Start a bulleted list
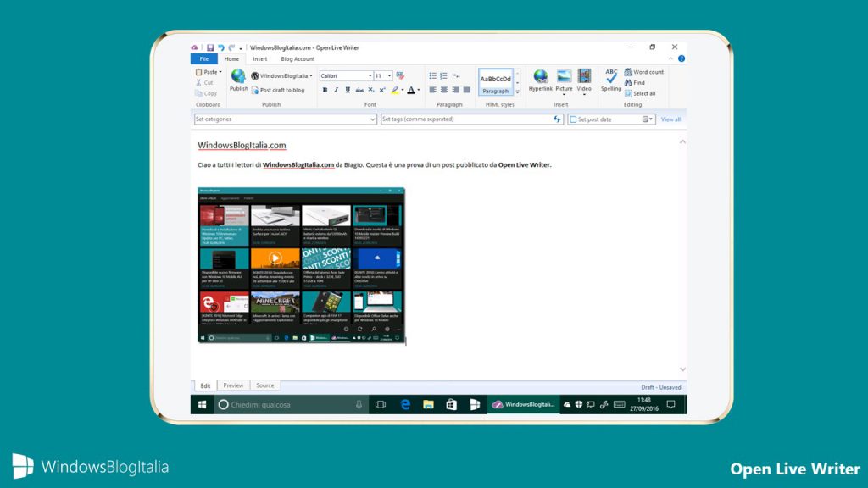Screen dimensions: 868x488 point(431,74)
